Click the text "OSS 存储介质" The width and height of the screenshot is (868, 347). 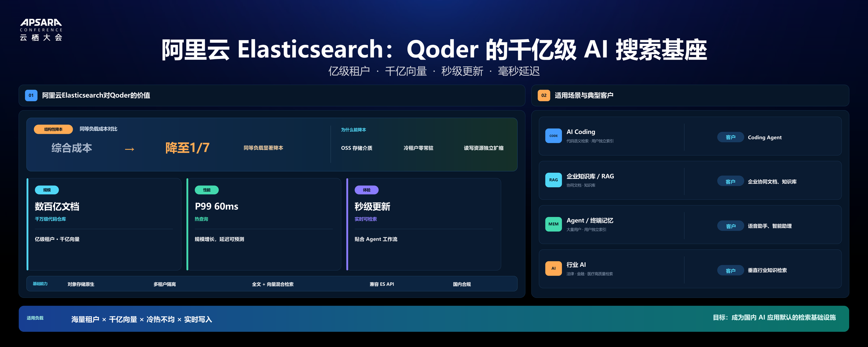pos(357,148)
